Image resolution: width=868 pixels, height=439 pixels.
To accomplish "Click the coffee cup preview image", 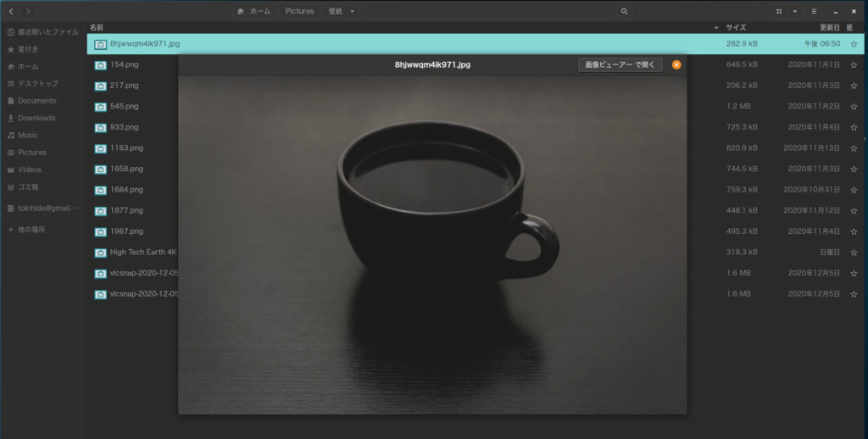I will tap(432, 244).
